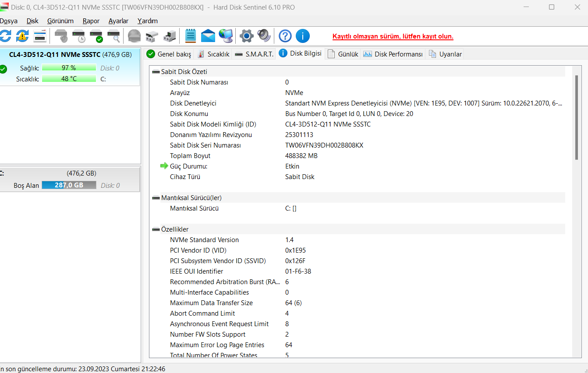Open the Ayarlar menu
The image size is (588, 373).
point(119,21)
